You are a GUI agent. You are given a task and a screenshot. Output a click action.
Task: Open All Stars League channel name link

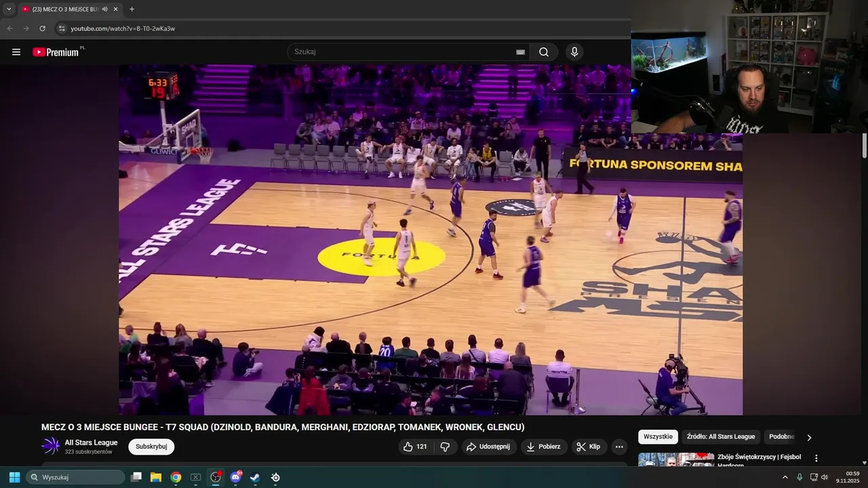(x=91, y=443)
